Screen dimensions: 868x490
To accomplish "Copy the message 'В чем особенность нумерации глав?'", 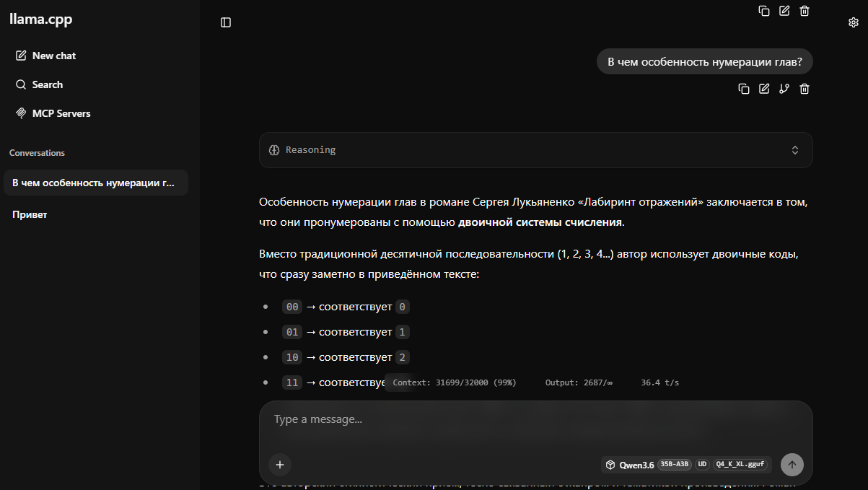I will (x=744, y=89).
